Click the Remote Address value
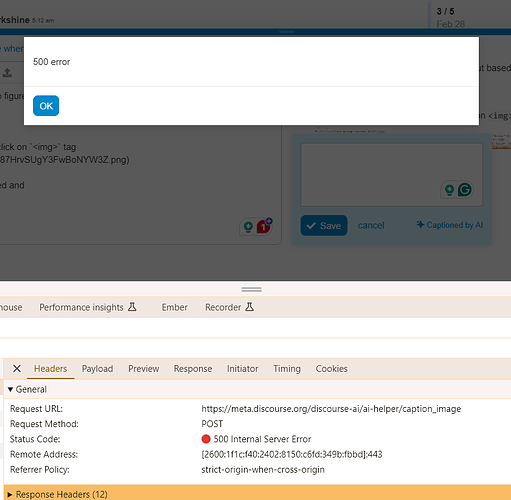Viewport: 511px width, 500px height. pos(292,454)
